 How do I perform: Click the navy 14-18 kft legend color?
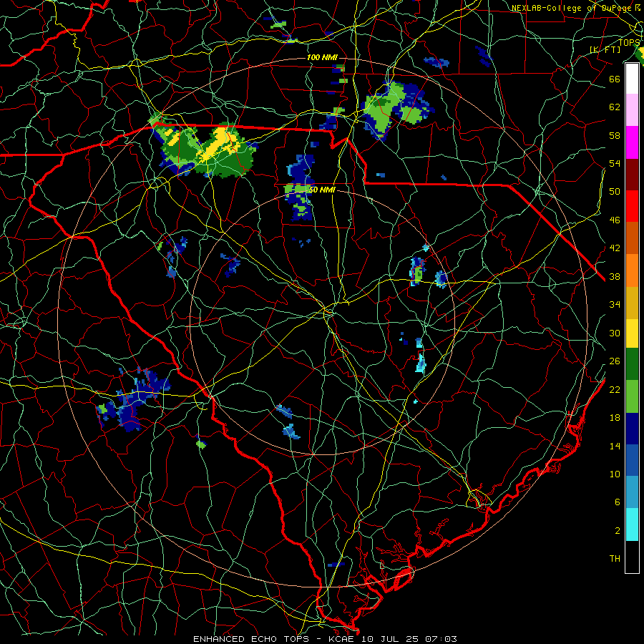click(632, 429)
